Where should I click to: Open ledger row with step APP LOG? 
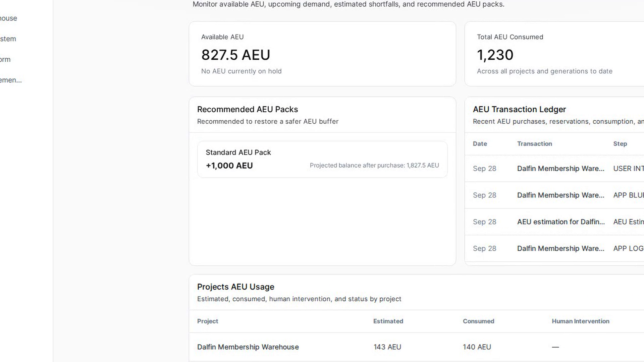[x=554, y=248]
